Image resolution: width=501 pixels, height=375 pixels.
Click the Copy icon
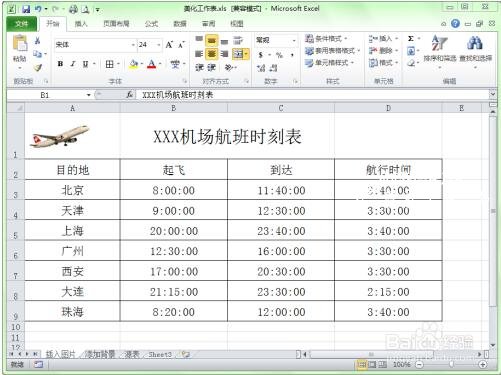[37, 54]
